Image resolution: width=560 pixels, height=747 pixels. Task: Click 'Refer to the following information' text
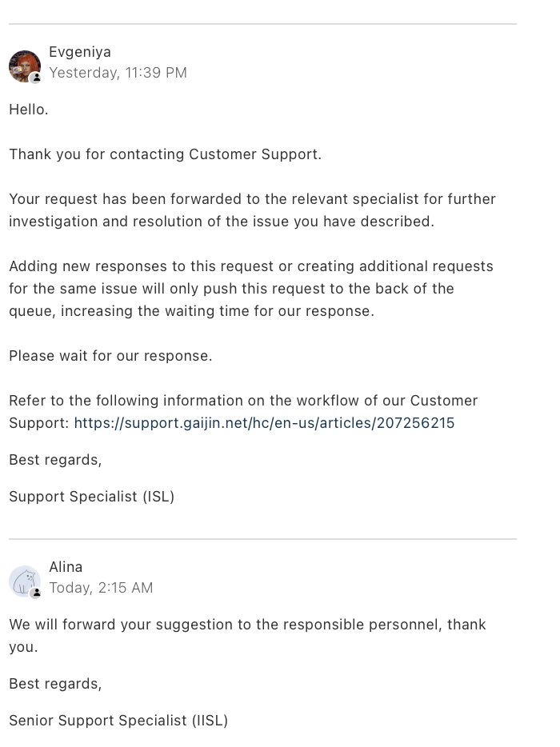click(243, 401)
